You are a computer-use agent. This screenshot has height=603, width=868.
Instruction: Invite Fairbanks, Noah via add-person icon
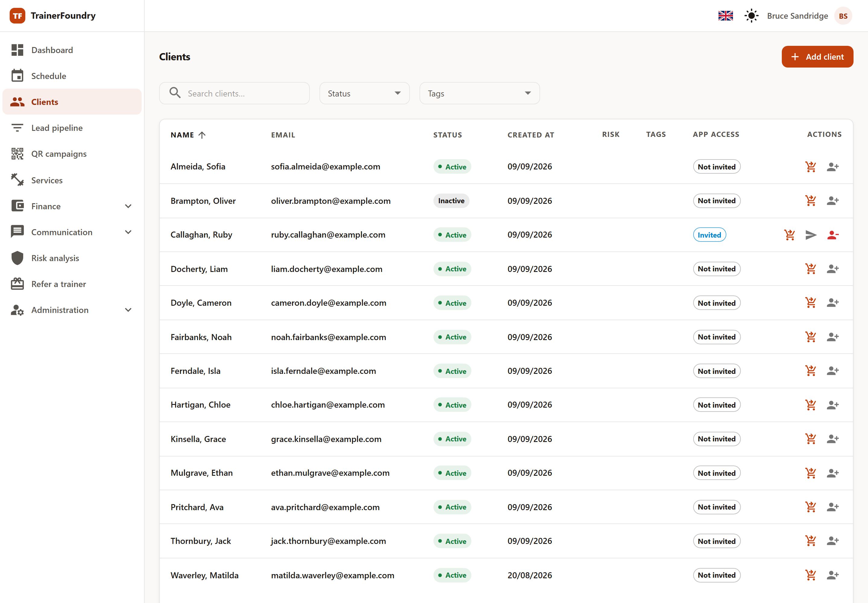(832, 337)
